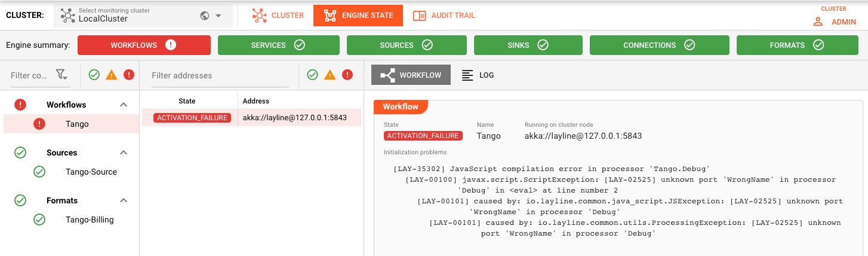Click the admin user profile icon

[818, 22]
